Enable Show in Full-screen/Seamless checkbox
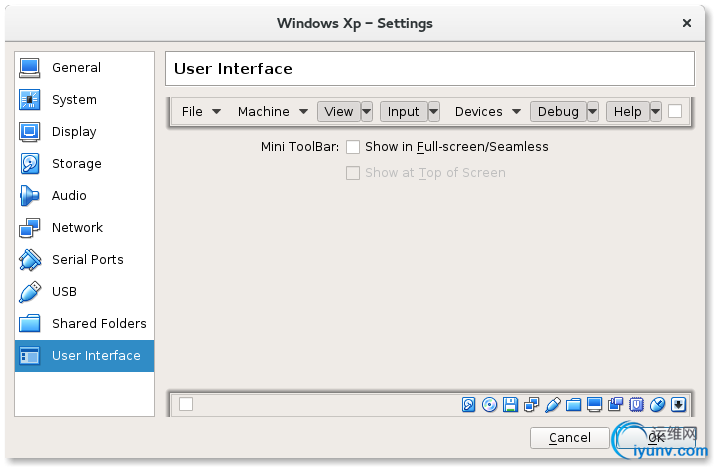This screenshot has height=467, width=714. pos(352,147)
